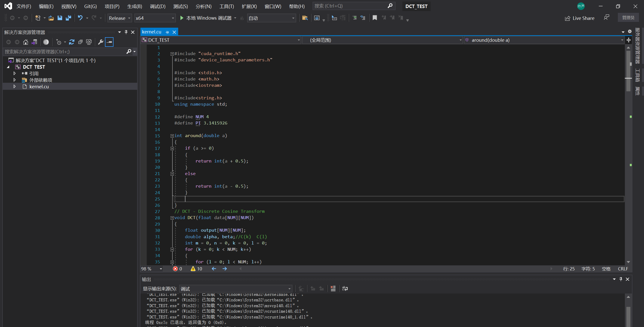
Task: Open the 服务器资源管理器 side tab
Action: click(637, 46)
